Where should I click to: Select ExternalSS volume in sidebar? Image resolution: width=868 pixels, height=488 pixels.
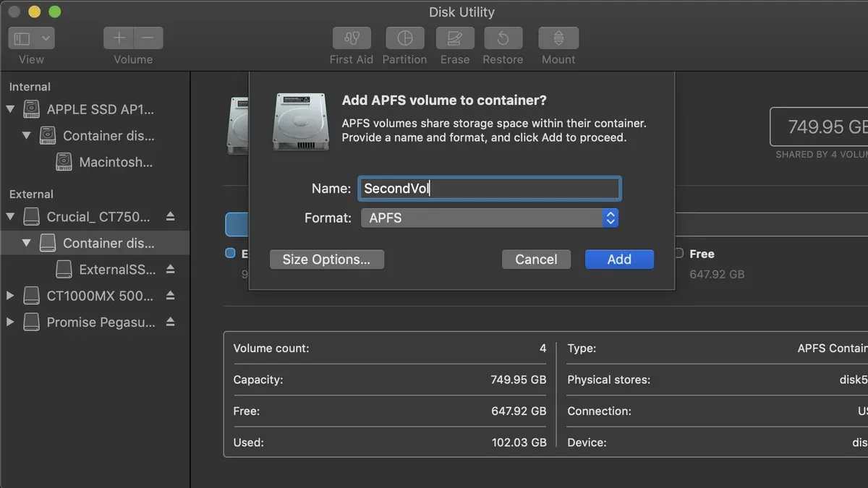[x=117, y=270]
